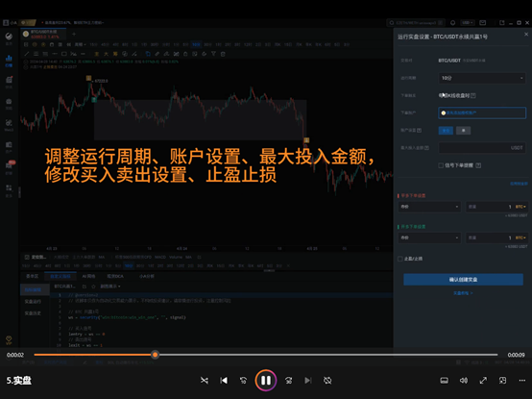Open green open-long order type dropdown
Viewport: 532px width, 399px height.
pyautogui.click(x=429, y=237)
